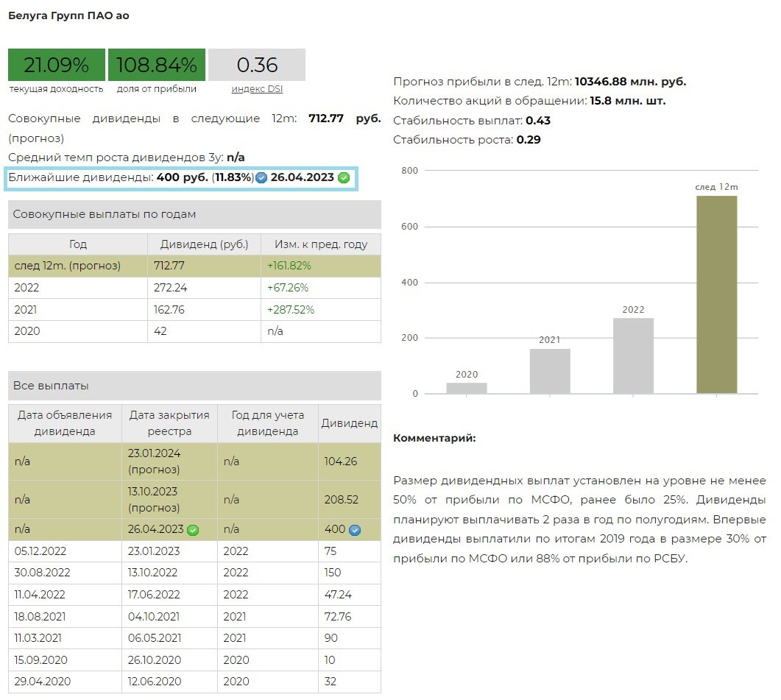Click the blue badge next to 400 dividend in table

pos(354,530)
